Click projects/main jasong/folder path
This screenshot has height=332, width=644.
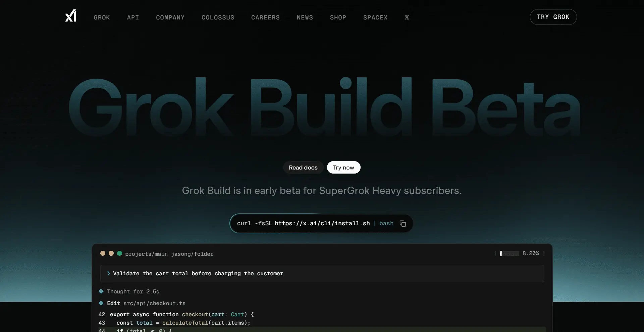[169, 254]
